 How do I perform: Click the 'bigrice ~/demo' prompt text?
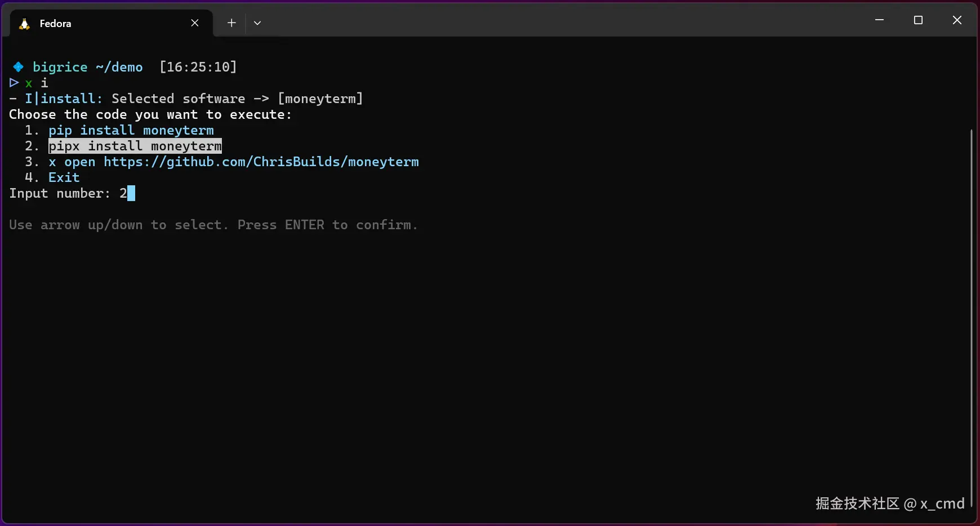click(88, 67)
